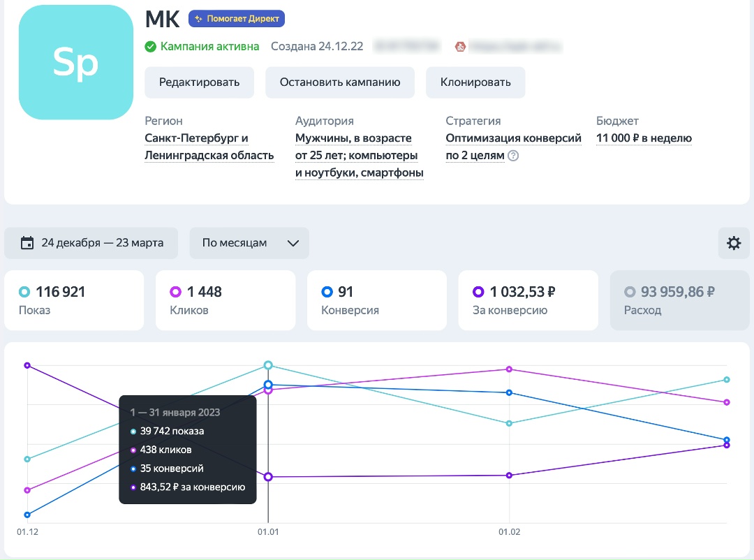
Task: Click Остановить кампанию button
Action: click(x=340, y=82)
